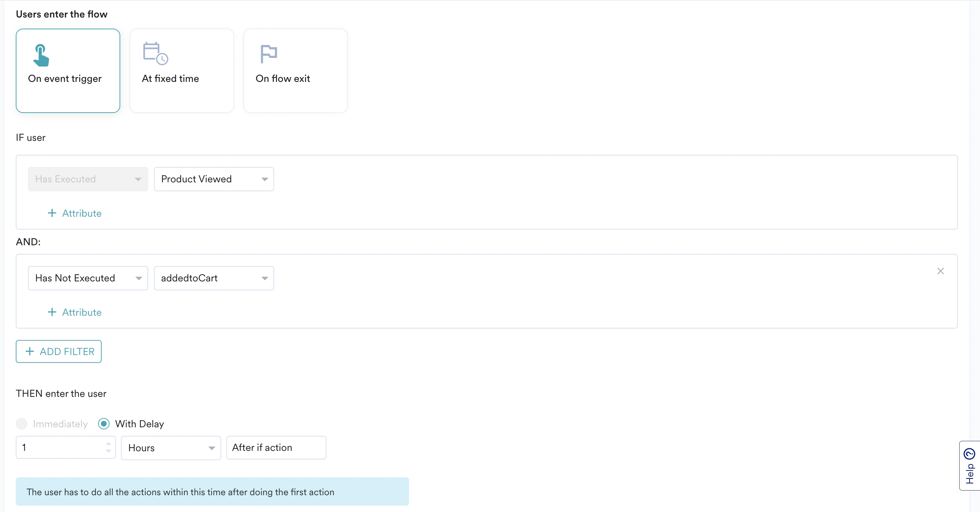The width and height of the screenshot is (980, 512).
Task: Click the ADD FILTER button
Action: (x=59, y=351)
